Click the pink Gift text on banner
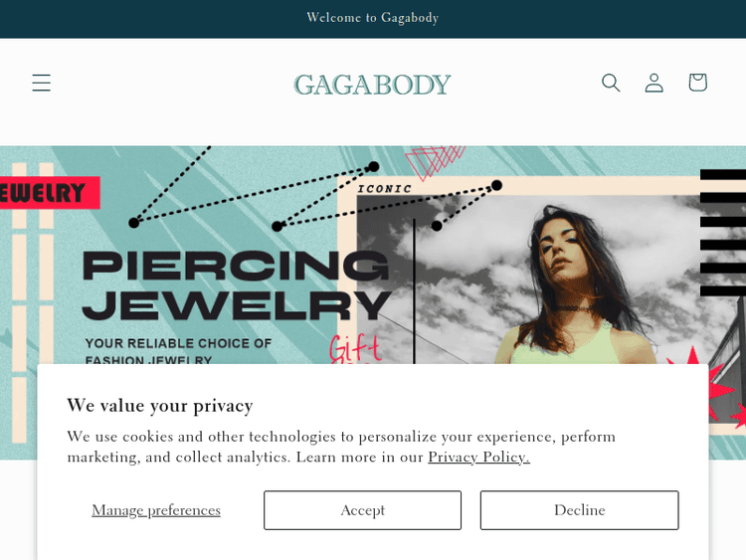Image resolution: width=746 pixels, height=560 pixels. point(355,349)
